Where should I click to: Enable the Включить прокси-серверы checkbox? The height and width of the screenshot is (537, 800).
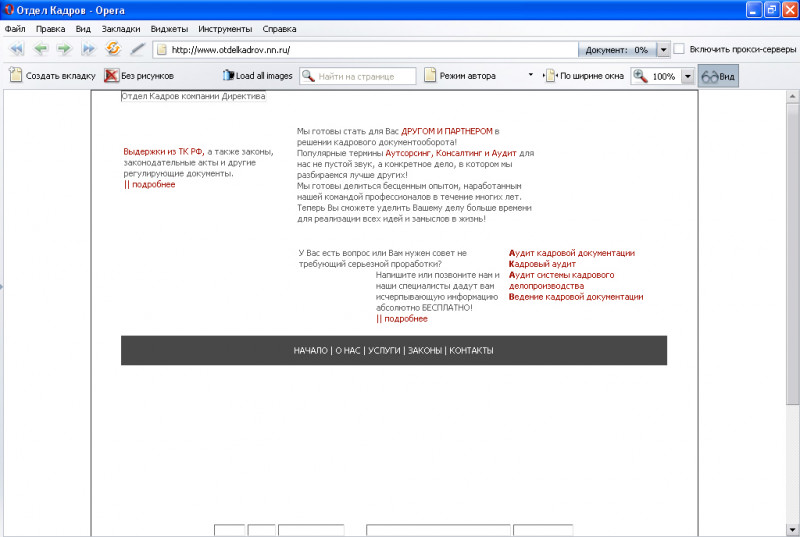pyautogui.click(x=679, y=49)
